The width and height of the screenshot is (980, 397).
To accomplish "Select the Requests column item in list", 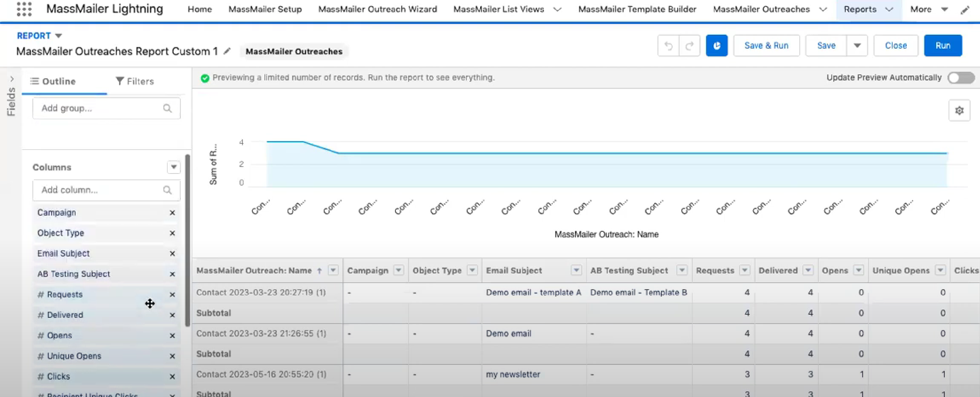I will [106, 294].
